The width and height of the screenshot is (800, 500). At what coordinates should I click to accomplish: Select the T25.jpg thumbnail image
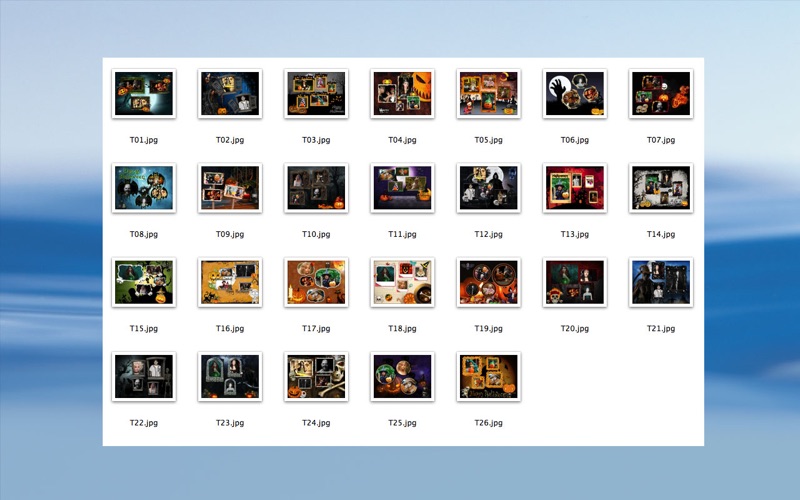coord(403,377)
